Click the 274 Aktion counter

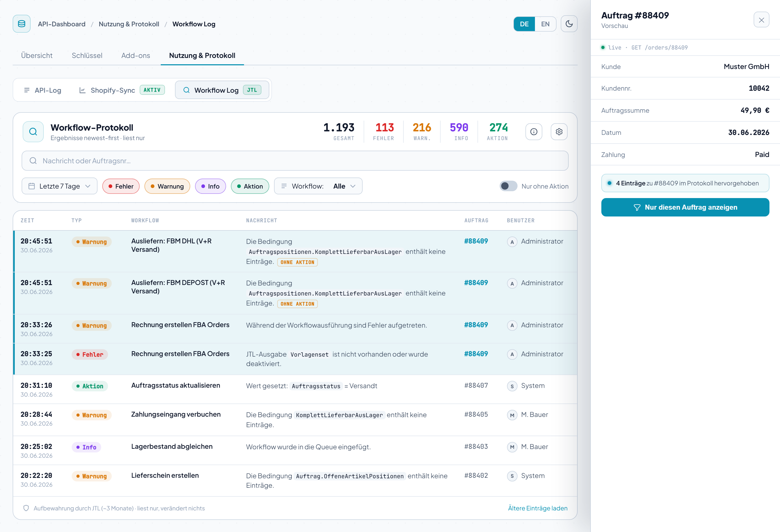click(498, 131)
